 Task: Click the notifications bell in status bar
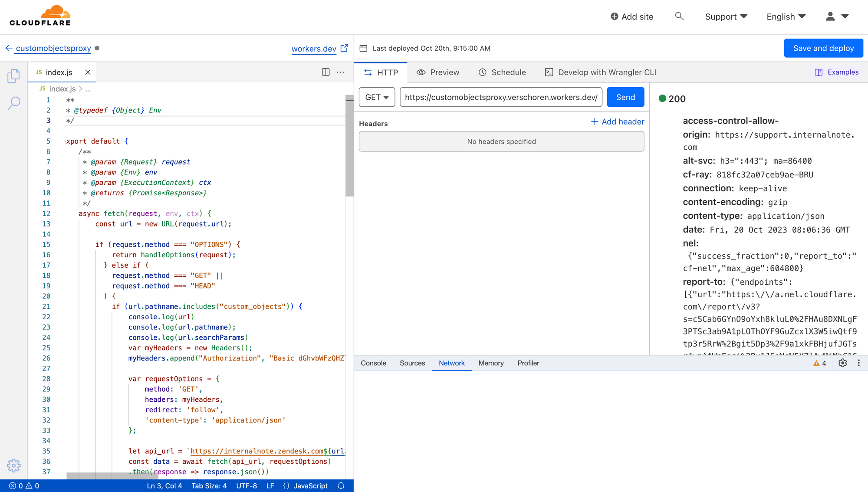(x=341, y=486)
